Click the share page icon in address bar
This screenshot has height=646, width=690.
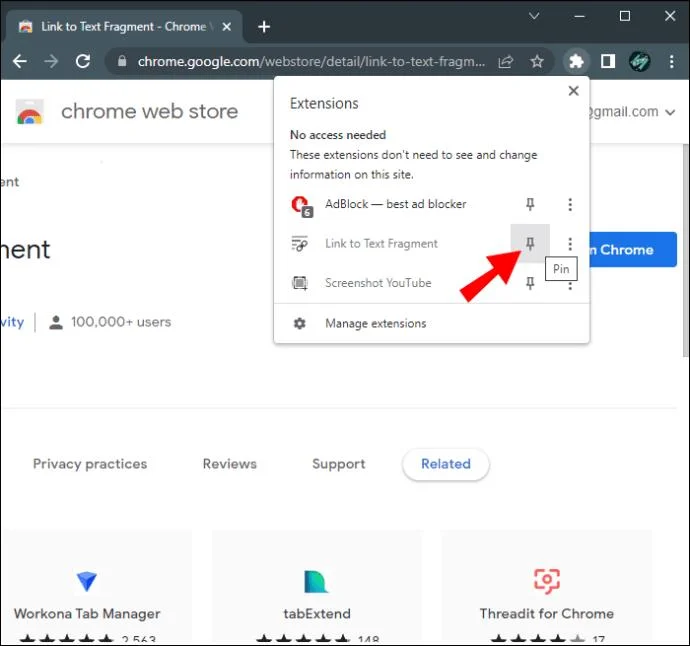tap(506, 61)
